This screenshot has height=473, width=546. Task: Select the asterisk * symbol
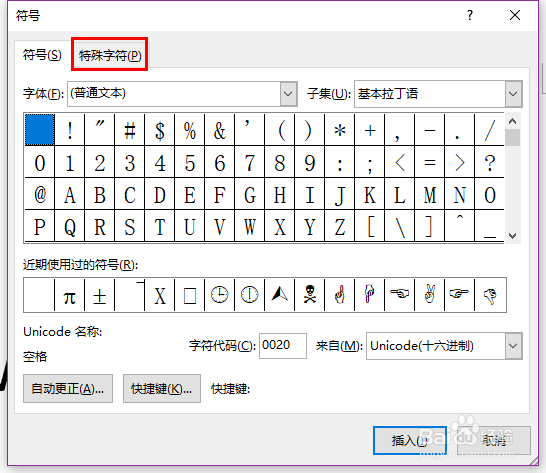(x=340, y=130)
